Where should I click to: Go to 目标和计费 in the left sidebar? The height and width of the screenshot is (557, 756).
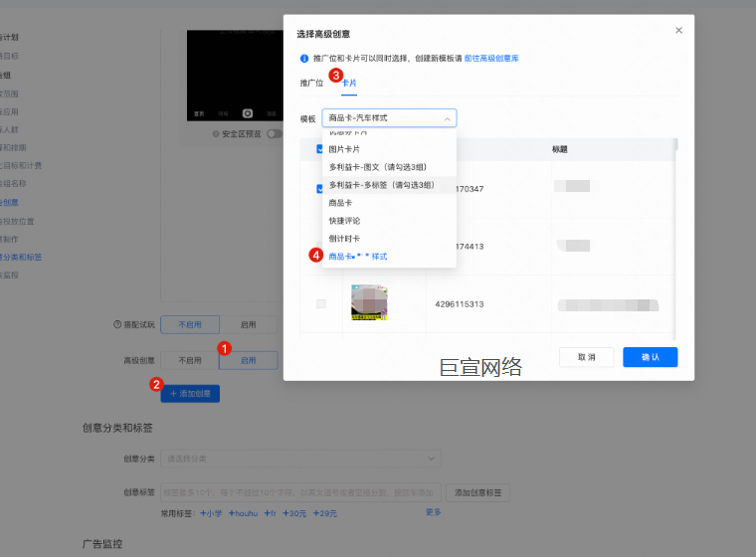pos(21,165)
